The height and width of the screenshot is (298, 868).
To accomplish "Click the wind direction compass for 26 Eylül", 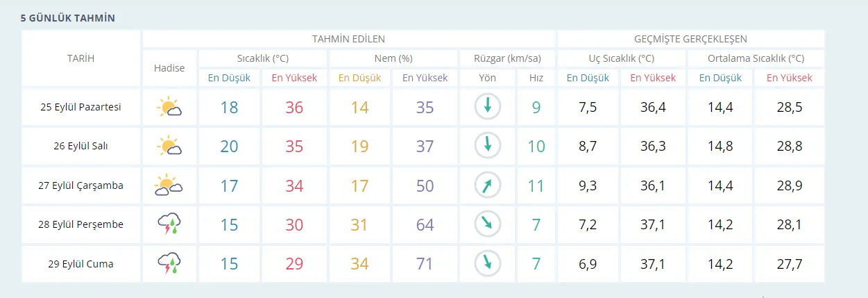I will coord(487,146).
